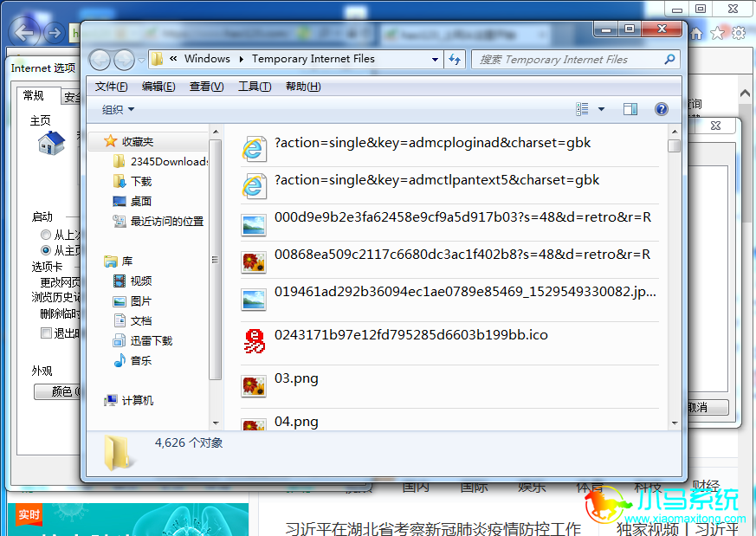Click 取消 button in background dialog
This screenshot has height=536, width=756.
click(708, 407)
